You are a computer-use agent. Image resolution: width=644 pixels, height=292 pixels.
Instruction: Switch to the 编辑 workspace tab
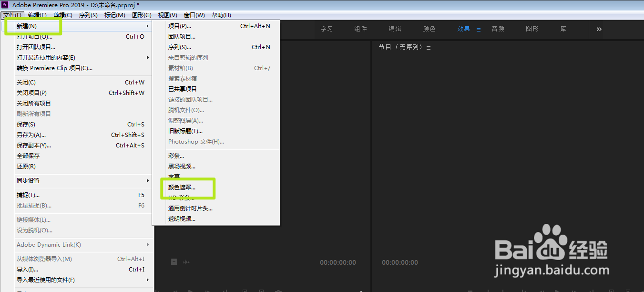tap(395, 29)
